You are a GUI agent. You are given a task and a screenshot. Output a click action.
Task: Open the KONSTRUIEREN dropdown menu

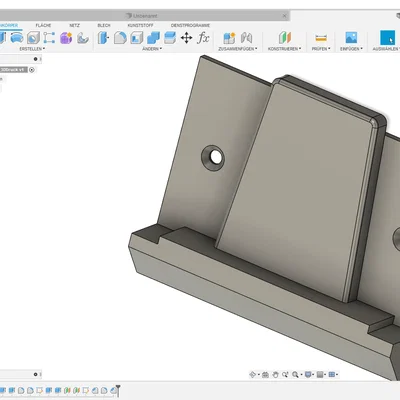(284, 49)
